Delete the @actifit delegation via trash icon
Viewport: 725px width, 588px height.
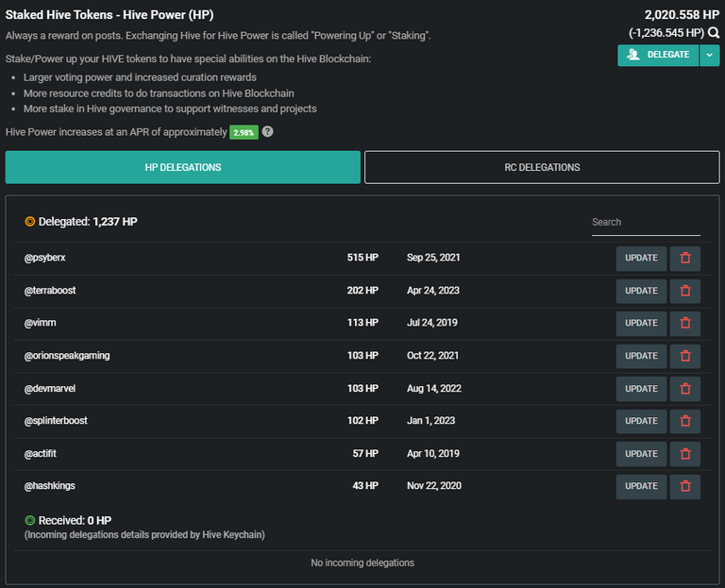pyautogui.click(x=685, y=454)
